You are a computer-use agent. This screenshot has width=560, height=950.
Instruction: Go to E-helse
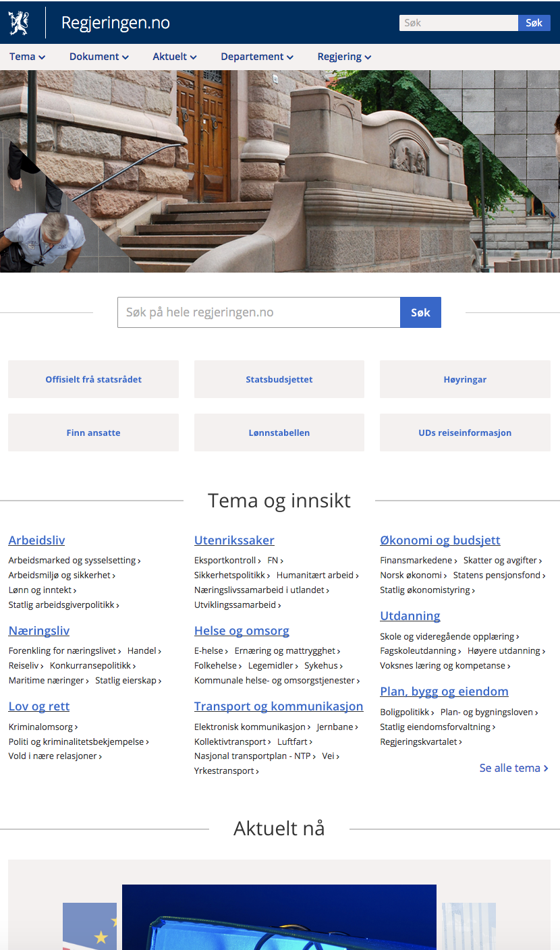pos(211,651)
